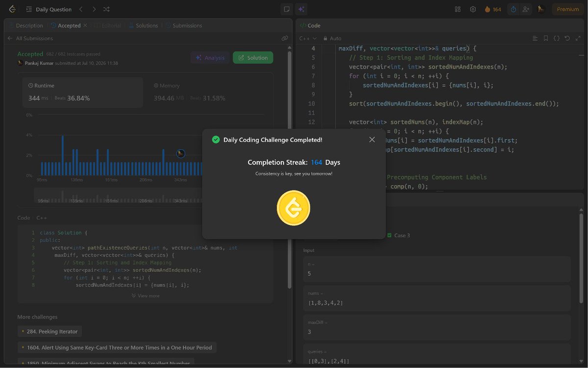The height and width of the screenshot is (368, 588).
Task: Click the editor format lines icon
Action: pos(535,38)
